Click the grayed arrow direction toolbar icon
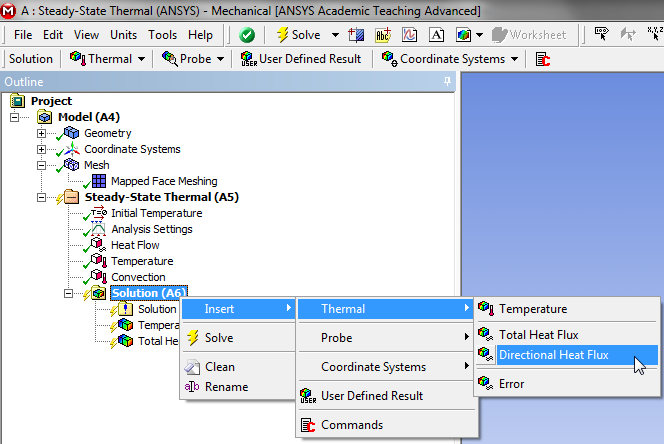664x444 pixels. coord(628,34)
